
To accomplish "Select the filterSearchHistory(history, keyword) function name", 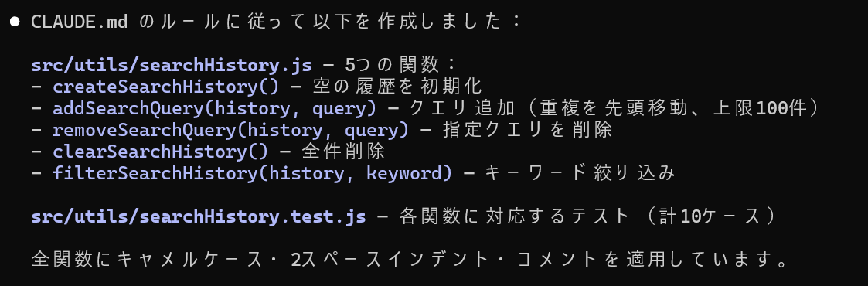I will pyautogui.click(x=253, y=173).
